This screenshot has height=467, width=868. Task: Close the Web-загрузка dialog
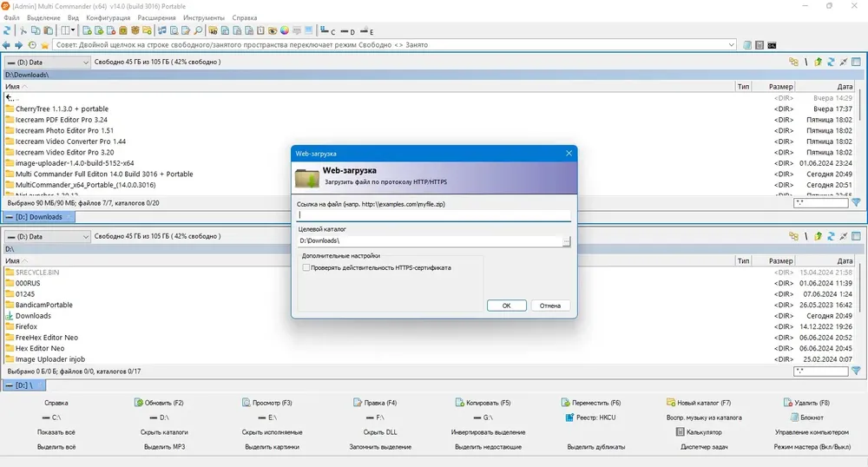[569, 154]
